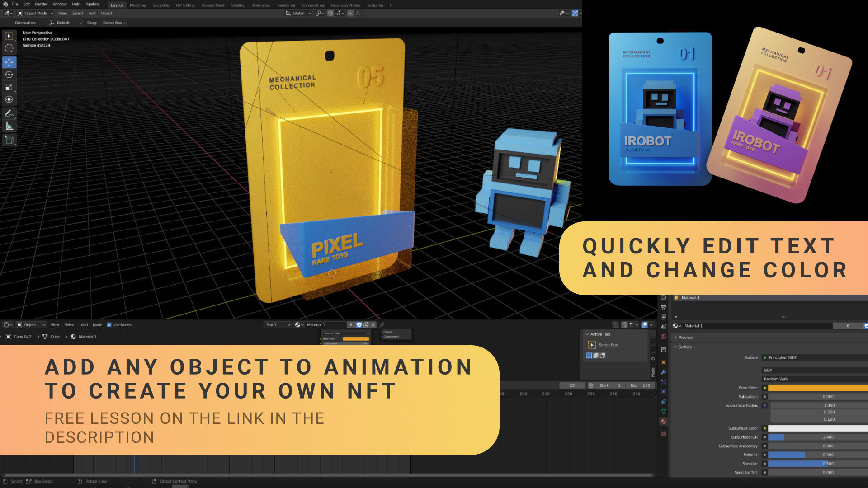Click the Subsurface Color white swatch
Image resolution: width=868 pixels, height=488 pixels.
point(818,428)
